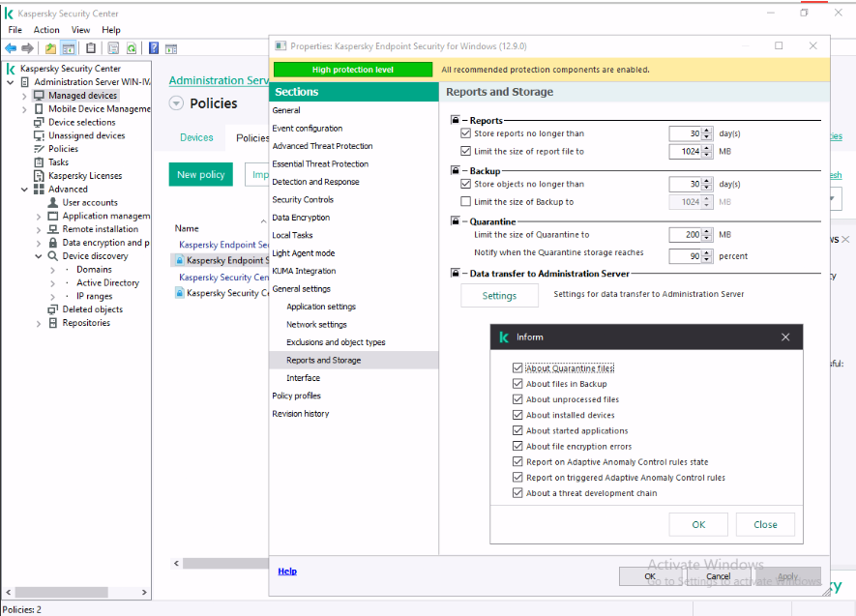Click OK in the Inform dialog
The width and height of the screenshot is (856, 616).
[698, 524]
